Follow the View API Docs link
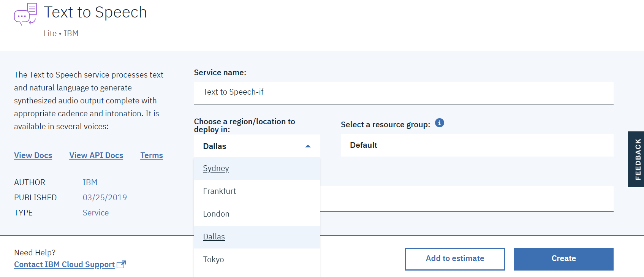644x277 pixels. click(96, 155)
